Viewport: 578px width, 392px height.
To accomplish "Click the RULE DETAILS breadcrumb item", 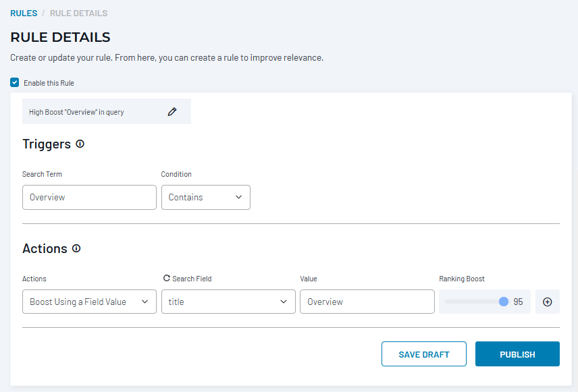I will click(78, 13).
